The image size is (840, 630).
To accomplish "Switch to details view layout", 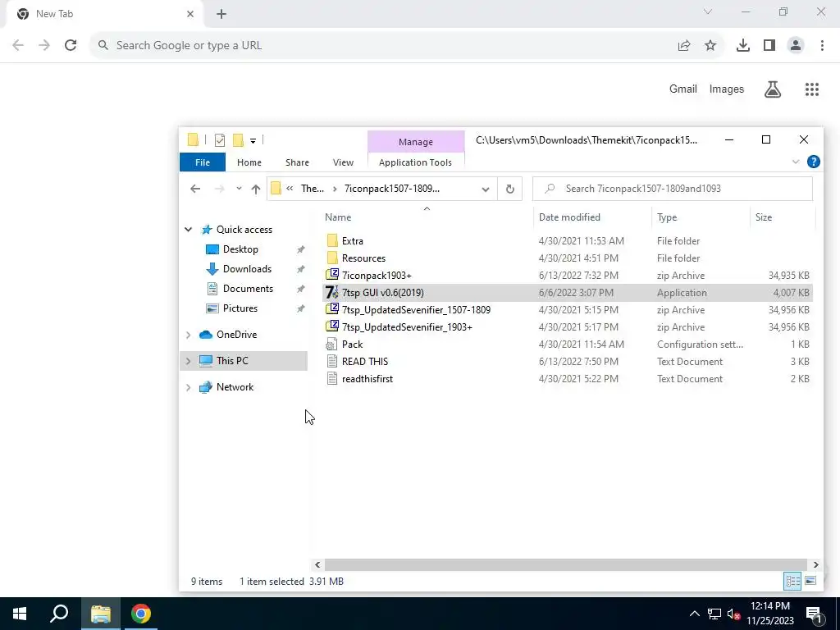I will (x=792, y=581).
